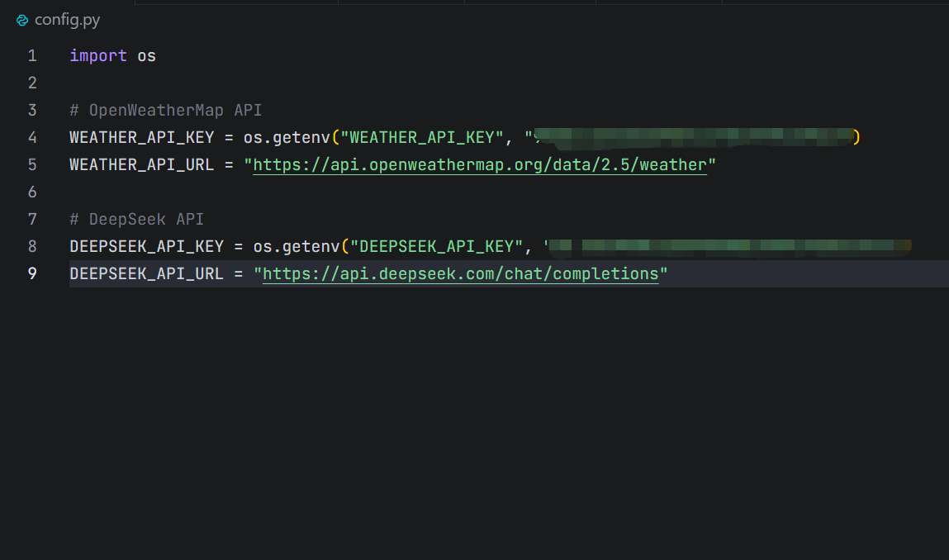Click line number 4 in the gutter

pos(32,137)
